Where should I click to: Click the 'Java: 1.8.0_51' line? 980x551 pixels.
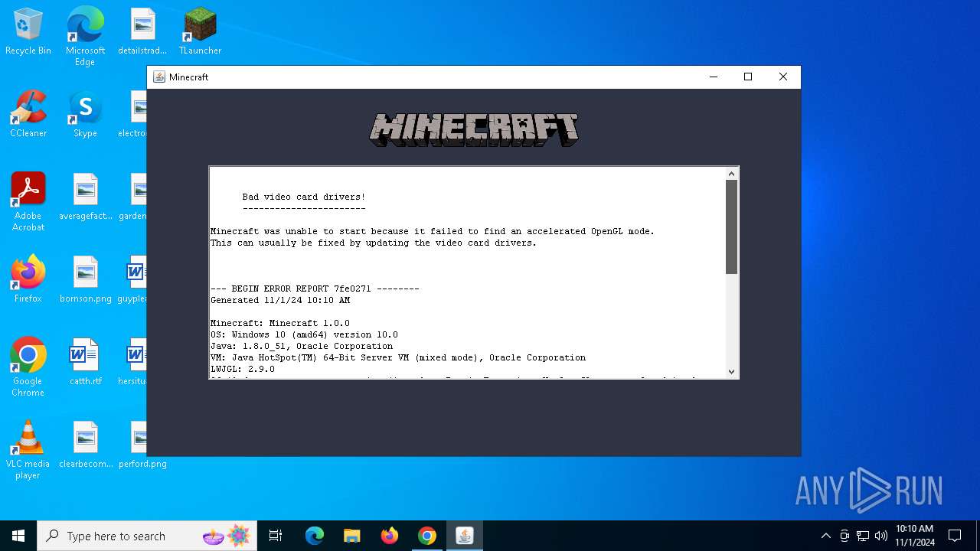point(302,346)
